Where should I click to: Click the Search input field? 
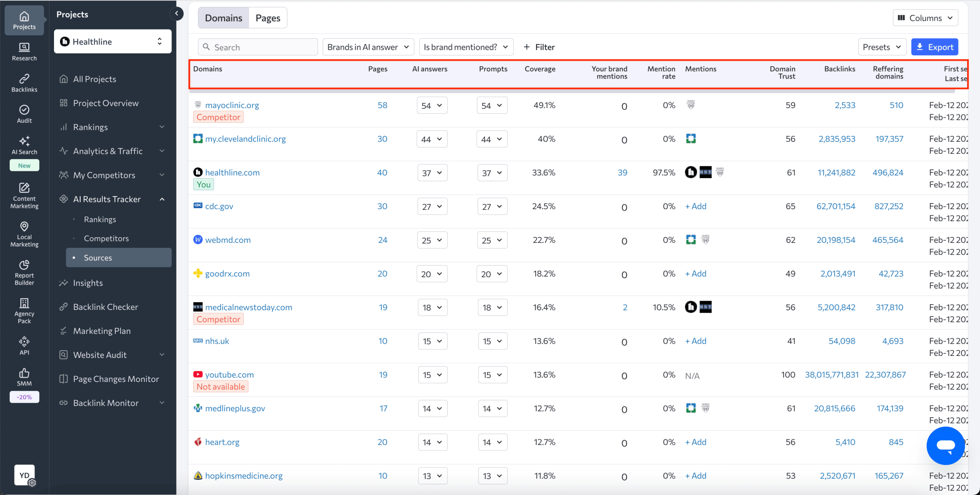[257, 47]
